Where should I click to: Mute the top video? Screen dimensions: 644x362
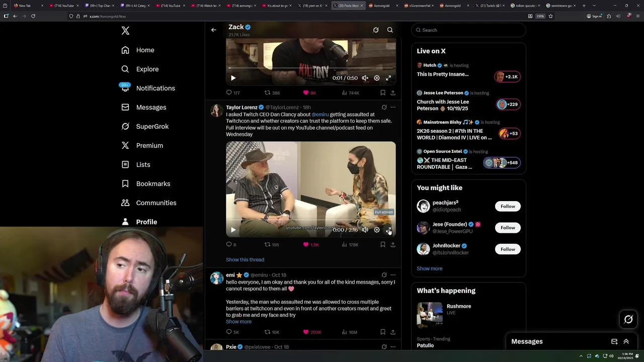click(365, 78)
